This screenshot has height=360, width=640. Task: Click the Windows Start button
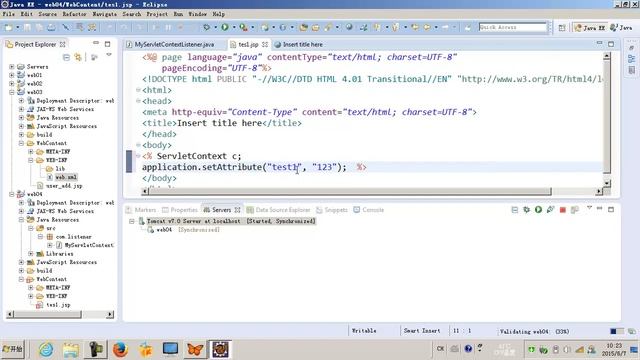(x=13, y=349)
